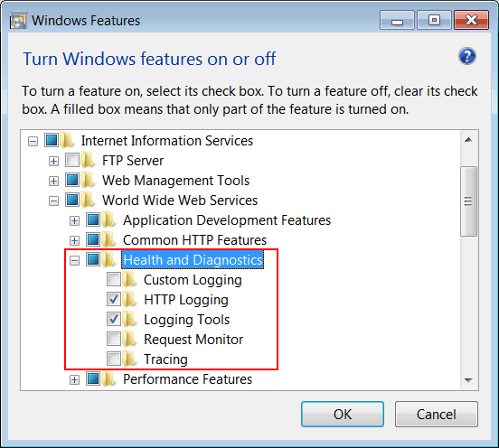Click the Web Management Tools folder icon
Screen dimensions: 499x448
88,180
